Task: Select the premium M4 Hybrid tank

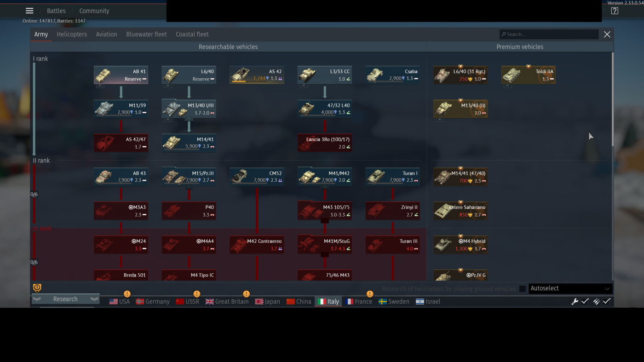Action: tap(460, 245)
